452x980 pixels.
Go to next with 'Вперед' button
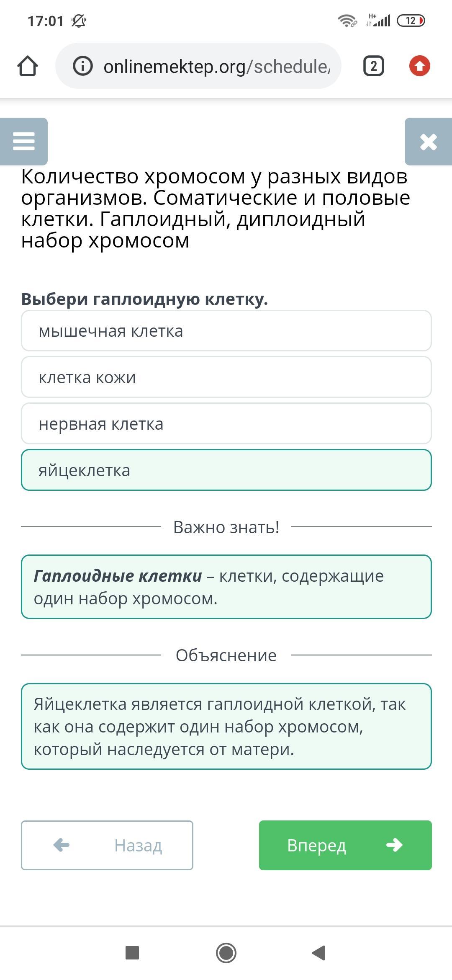(345, 845)
